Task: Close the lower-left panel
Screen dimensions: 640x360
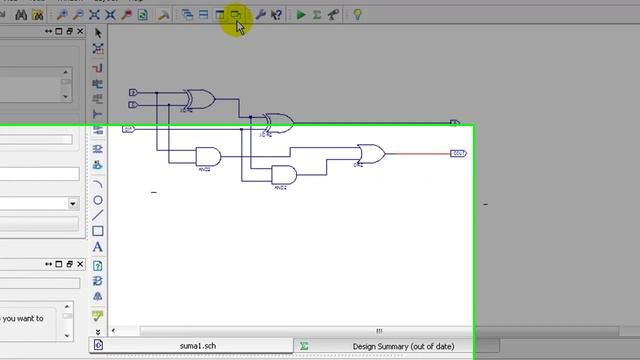Action: click(x=80, y=264)
